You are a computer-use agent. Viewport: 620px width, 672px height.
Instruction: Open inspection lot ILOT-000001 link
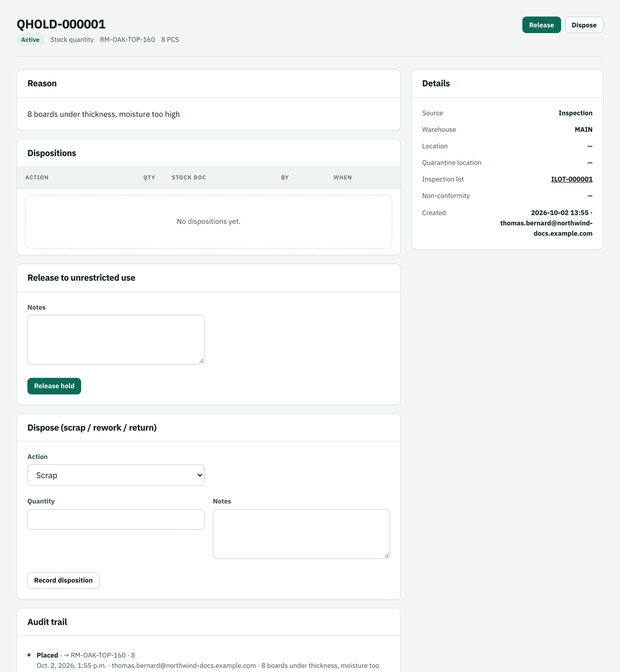tap(572, 179)
